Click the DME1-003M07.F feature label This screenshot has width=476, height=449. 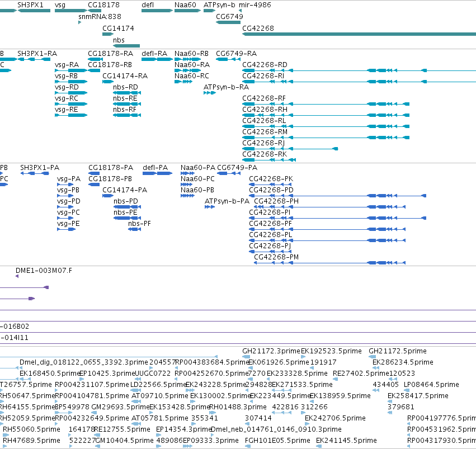[x=44, y=271]
